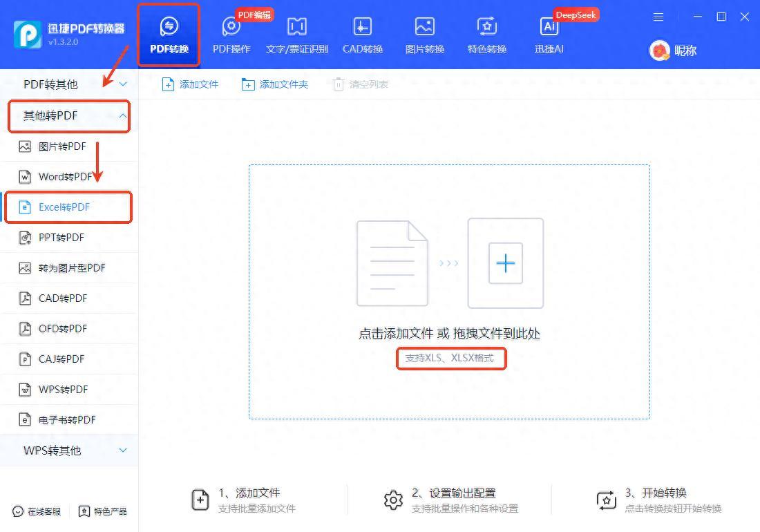The height and width of the screenshot is (532, 760).
Task: Click the 添加文件夹 button
Action: point(275,84)
